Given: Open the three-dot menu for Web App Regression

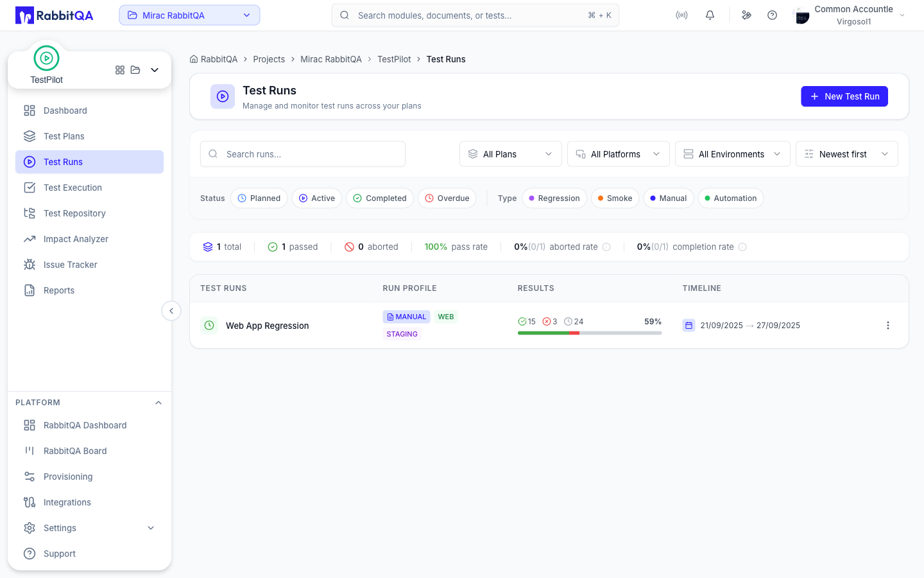Looking at the screenshot, I should coord(888,326).
